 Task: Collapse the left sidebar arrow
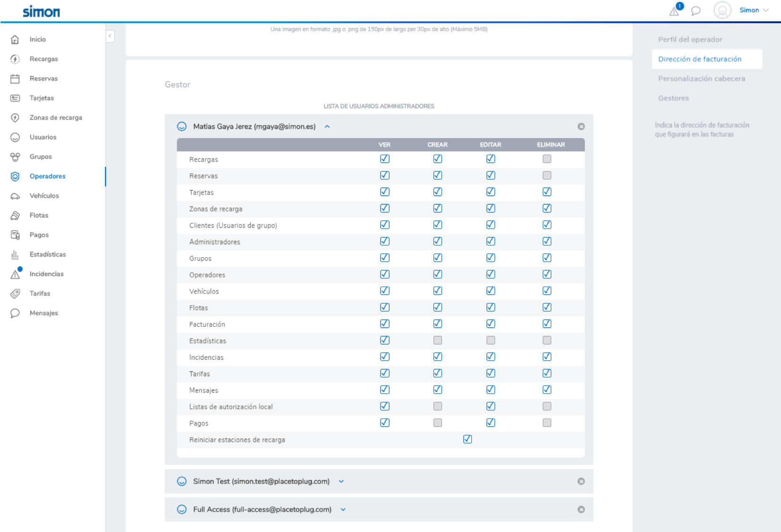coord(110,36)
